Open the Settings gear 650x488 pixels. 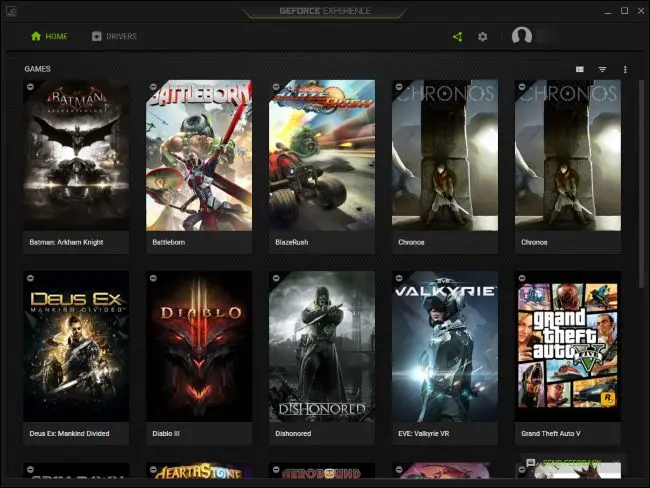pyautogui.click(x=483, y=37)
